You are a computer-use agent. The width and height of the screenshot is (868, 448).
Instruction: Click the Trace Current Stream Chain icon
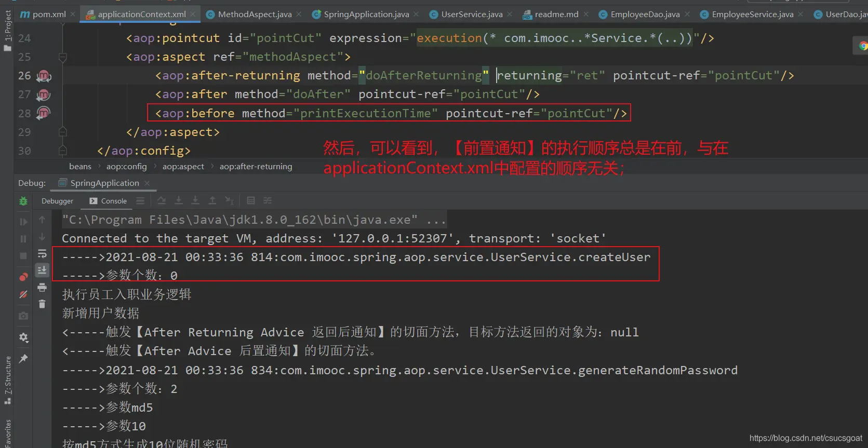(x=268, y=200)
